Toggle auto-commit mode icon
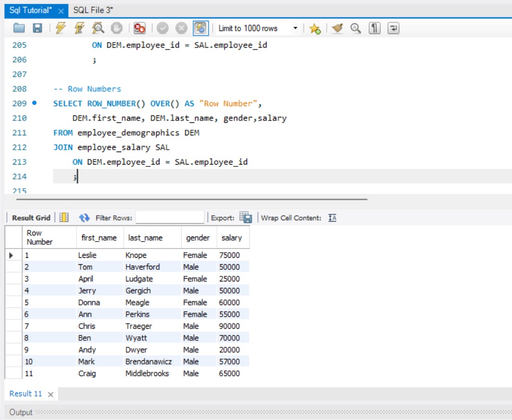The image size is (512, 420). click(x=201, y=28)
